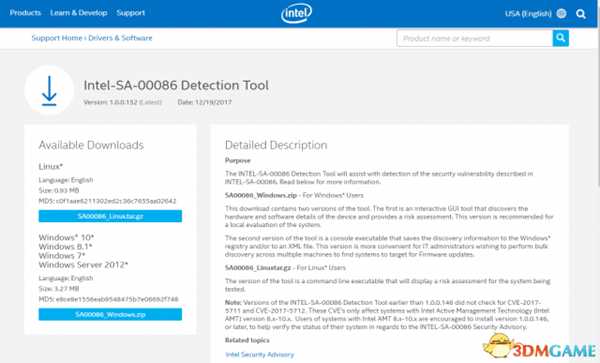Focus the product name or keyword field
Image resolution: width=600 pixels, height=363 pixels.
click(474, 38)
